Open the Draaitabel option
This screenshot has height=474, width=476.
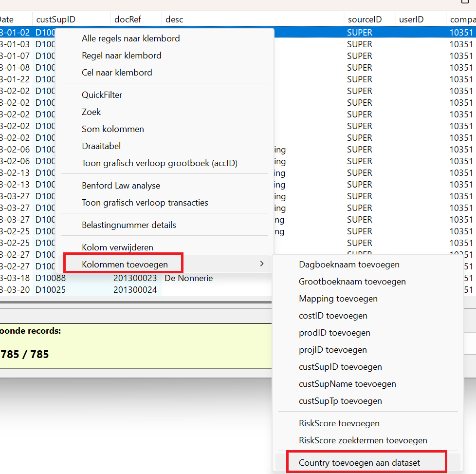pyautogui.click(x=101, y=146)
